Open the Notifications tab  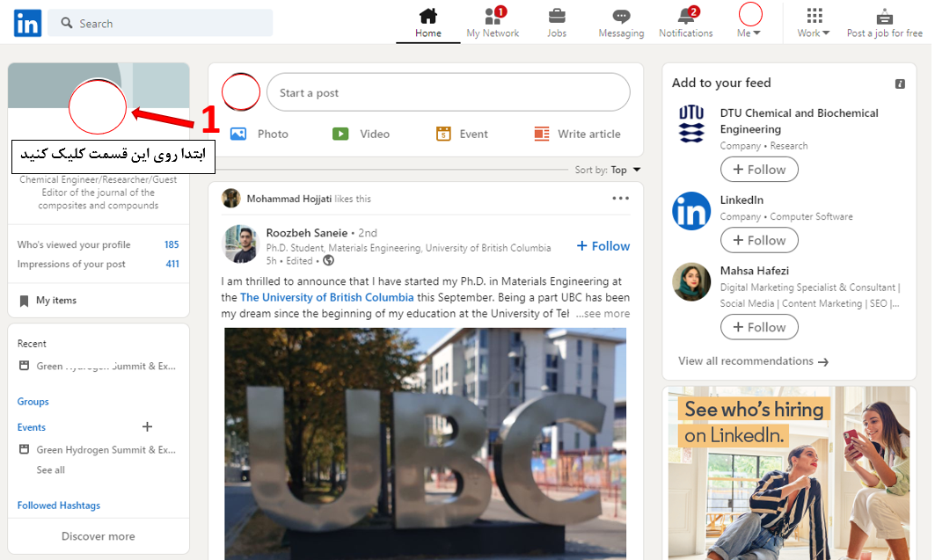[686, 23]
